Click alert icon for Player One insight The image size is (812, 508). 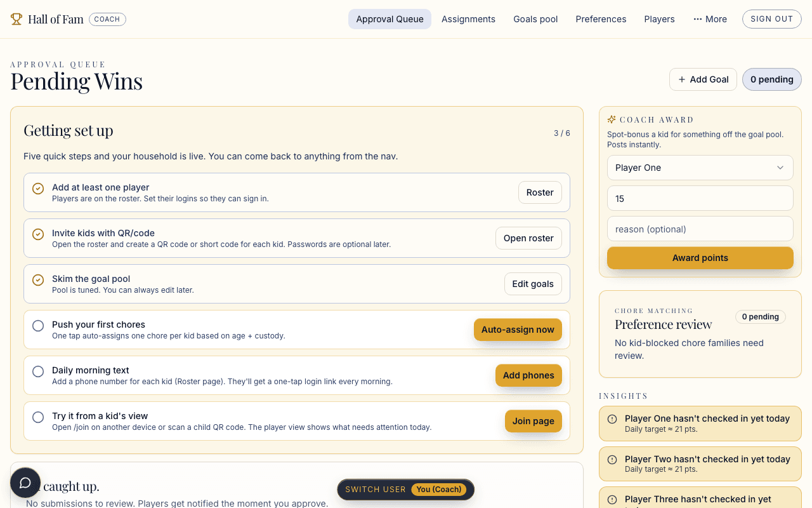[x=612, y=419]
